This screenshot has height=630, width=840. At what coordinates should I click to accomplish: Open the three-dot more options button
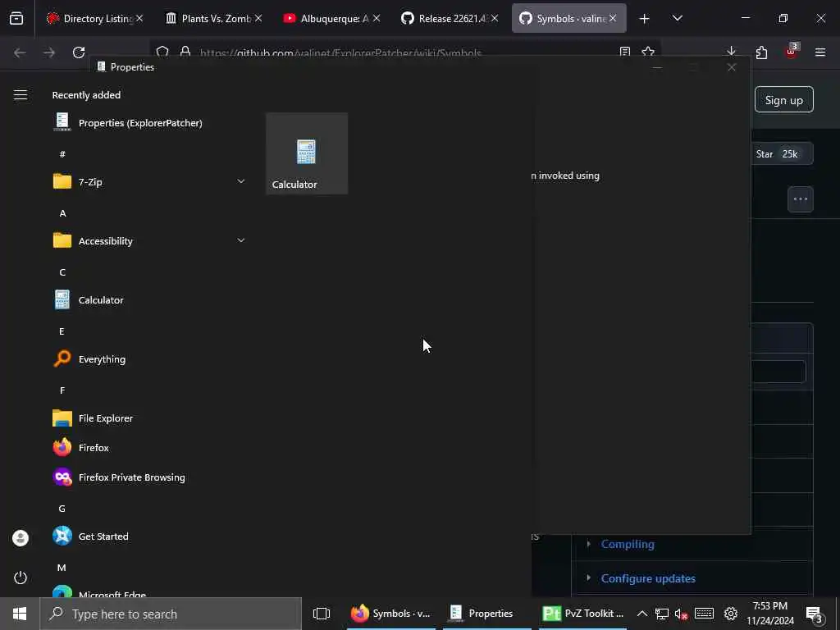coord(801,199)
